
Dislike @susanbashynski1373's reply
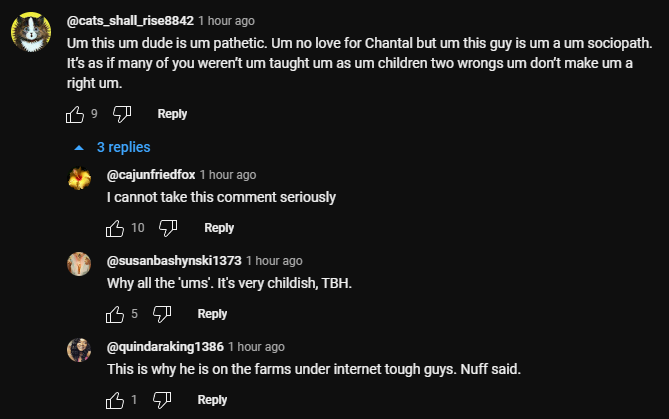[x=162, y=314]
